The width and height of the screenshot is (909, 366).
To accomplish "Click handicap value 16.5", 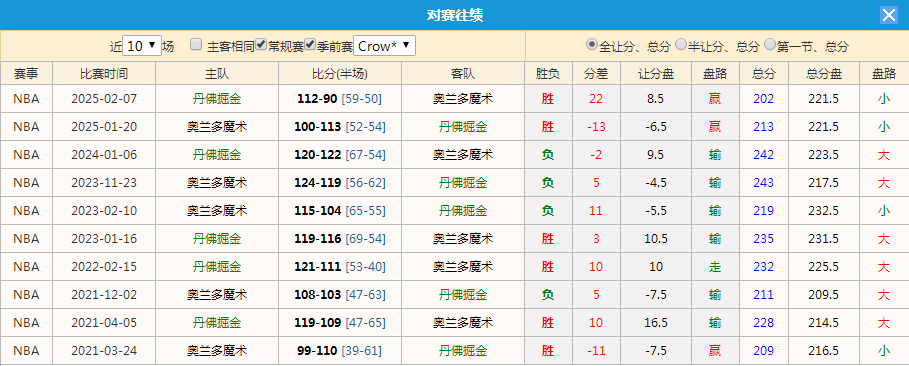I will click(x=656, y=322).
